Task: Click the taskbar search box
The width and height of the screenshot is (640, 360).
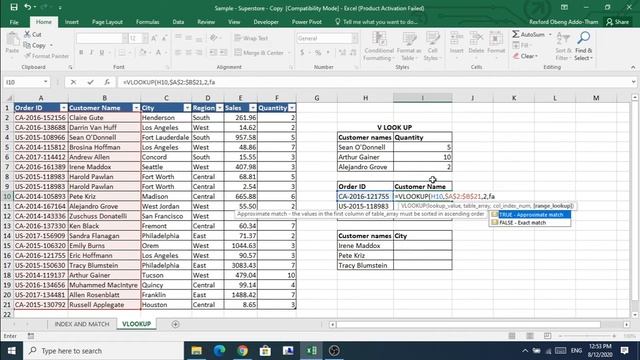Action: click(104, 351)
